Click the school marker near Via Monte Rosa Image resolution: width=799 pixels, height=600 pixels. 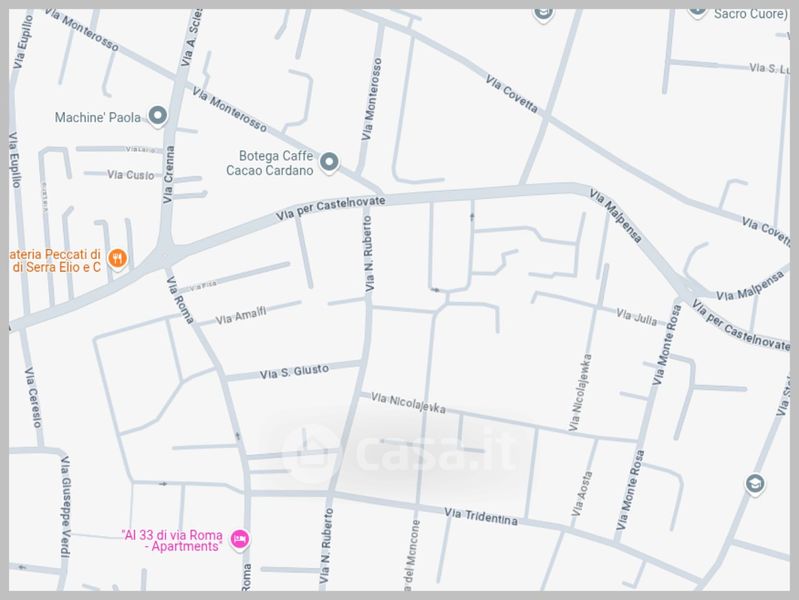click(x=755, y=484)
